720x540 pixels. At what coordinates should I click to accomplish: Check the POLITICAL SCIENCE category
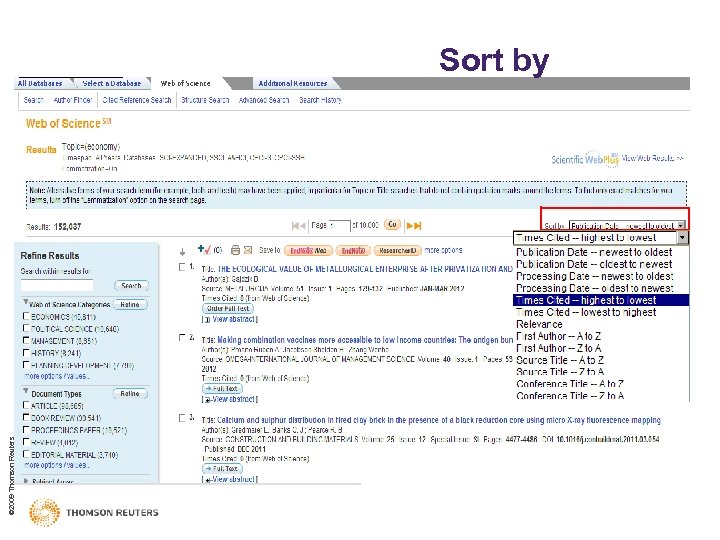click(x=26, y=328)
